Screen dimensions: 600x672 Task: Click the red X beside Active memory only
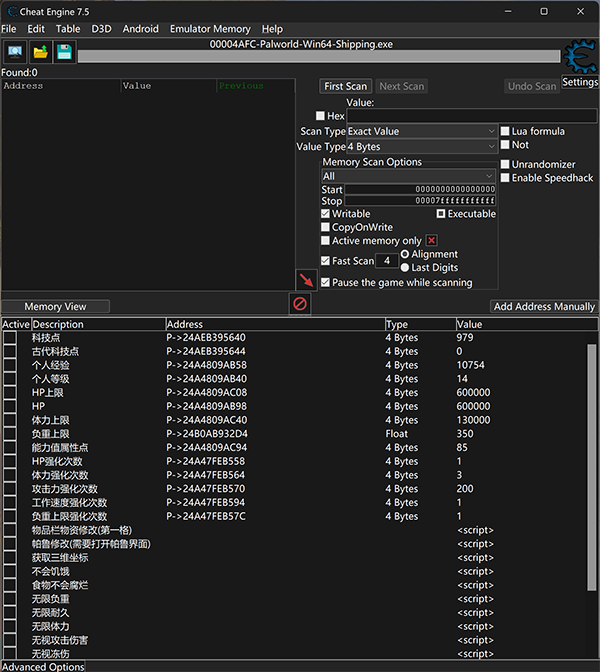click(432, 240)
